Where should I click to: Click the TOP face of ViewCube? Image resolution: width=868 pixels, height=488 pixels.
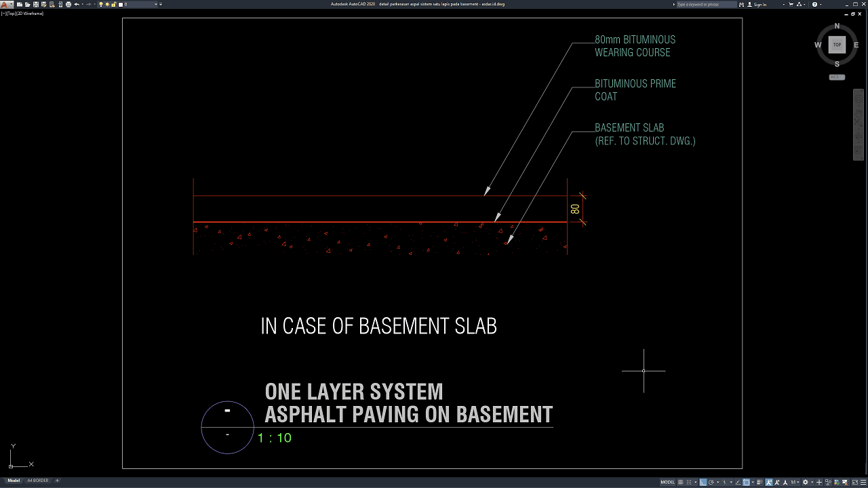[837, 45]
